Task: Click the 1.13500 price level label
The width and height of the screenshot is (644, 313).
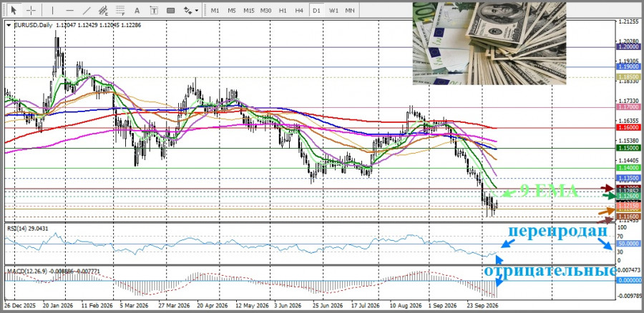Action: click(x=628, y=179)
